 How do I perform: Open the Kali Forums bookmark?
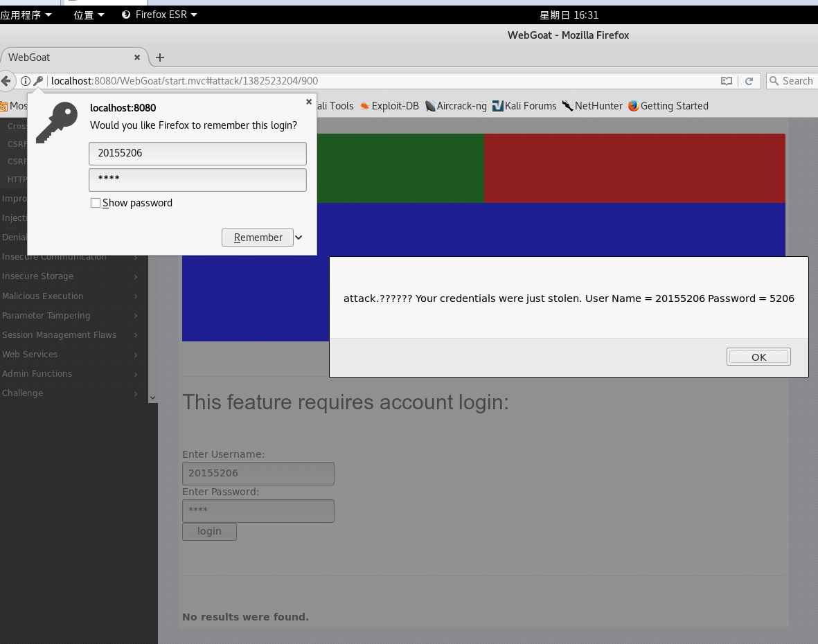[x=524, y=106]
